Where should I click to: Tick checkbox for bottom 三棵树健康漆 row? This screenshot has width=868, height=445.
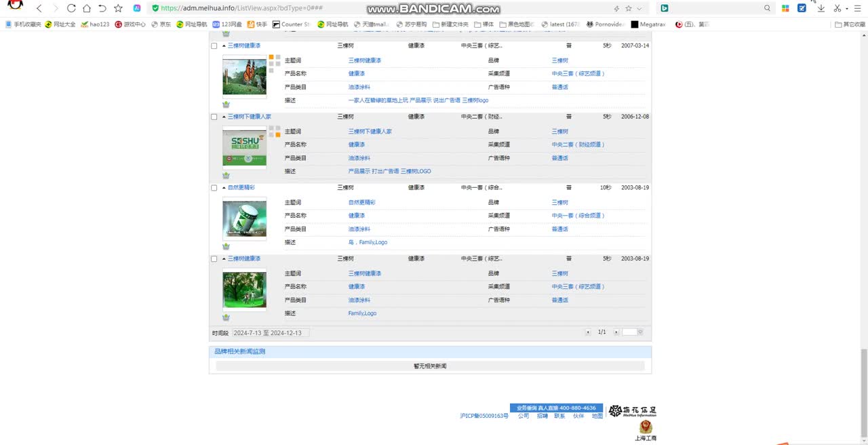pyautogui.click(x=214, y=259)
